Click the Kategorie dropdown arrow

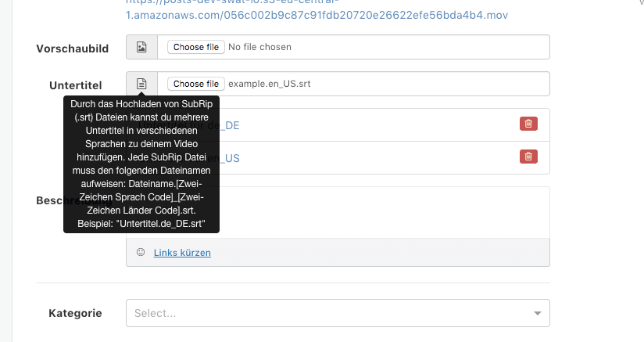click(x=537, y=313)
